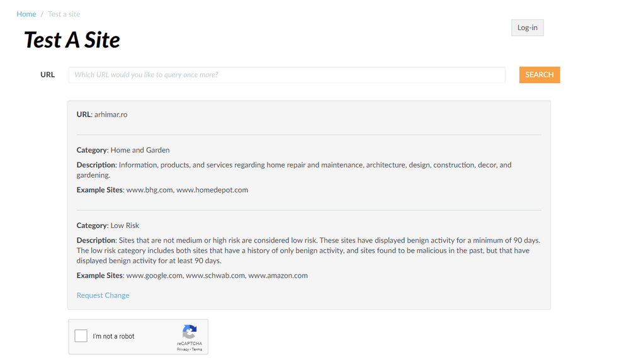
Task: Click the www.bhg.com example site
Action: 149,190
